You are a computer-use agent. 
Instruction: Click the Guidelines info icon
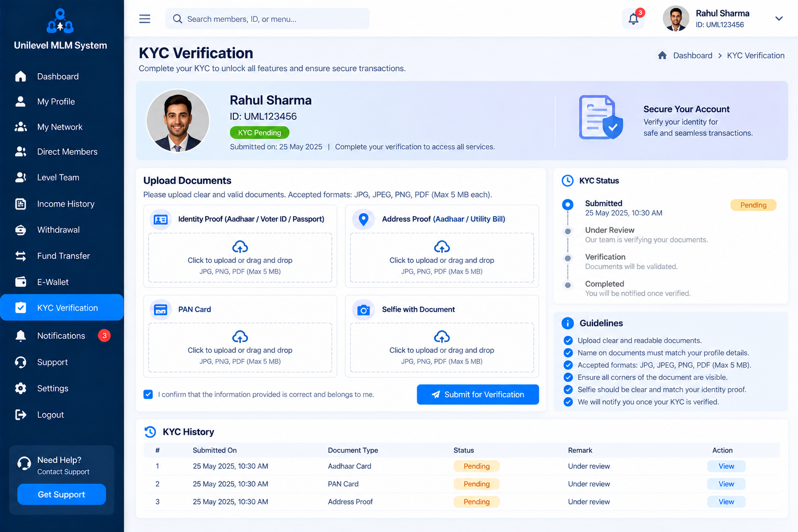point(568,323)
